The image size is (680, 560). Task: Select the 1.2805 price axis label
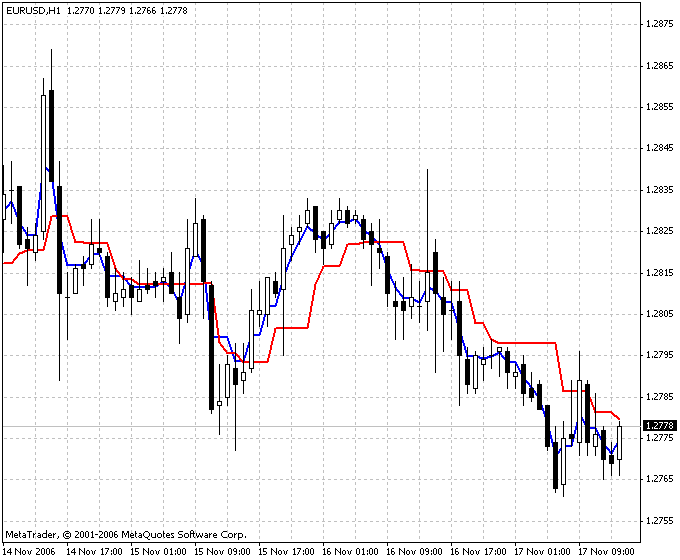[659, 314]
